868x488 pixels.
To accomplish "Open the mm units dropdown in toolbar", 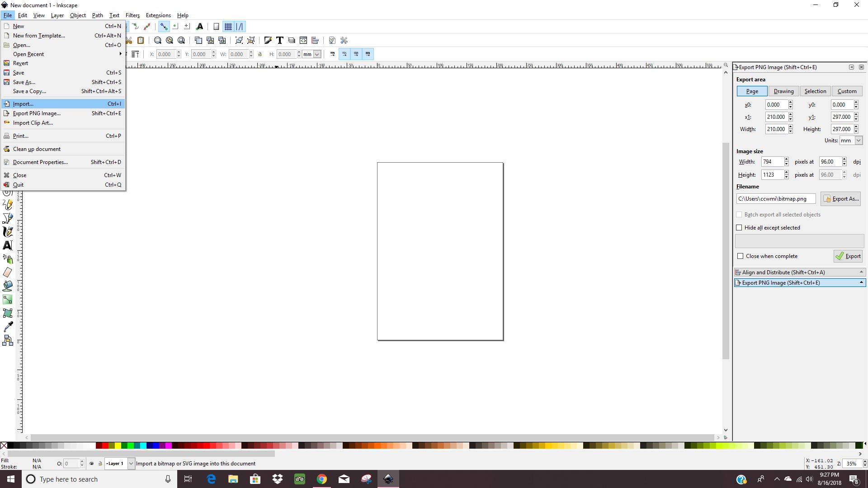I will pyautogui.click(x=312, y=54).
